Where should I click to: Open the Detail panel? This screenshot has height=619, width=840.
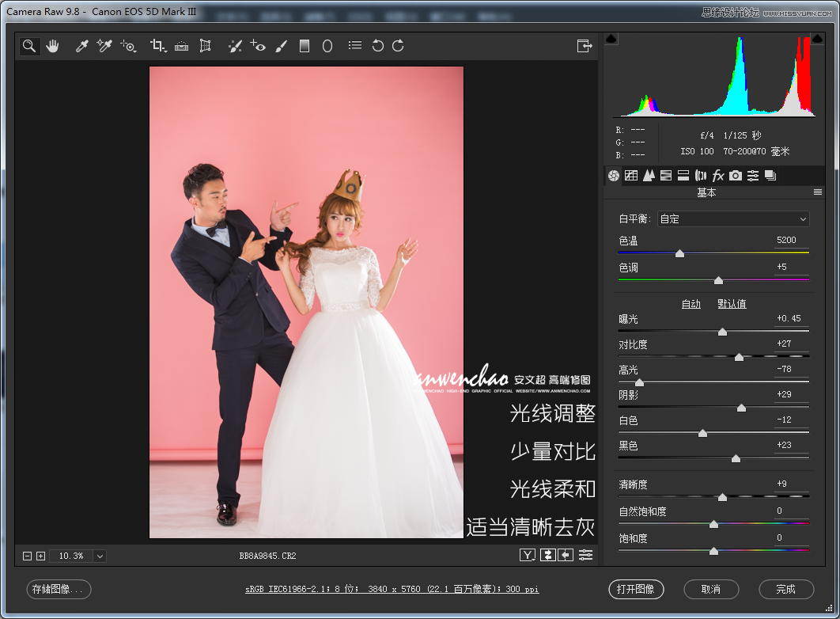649,175
